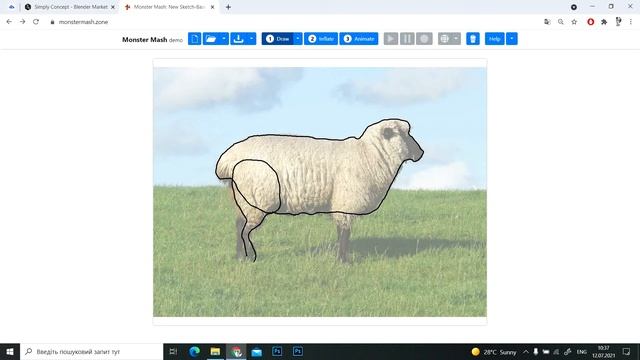Click the circular media/record icon in title bar
640x360 pixels.
[574, 7]
